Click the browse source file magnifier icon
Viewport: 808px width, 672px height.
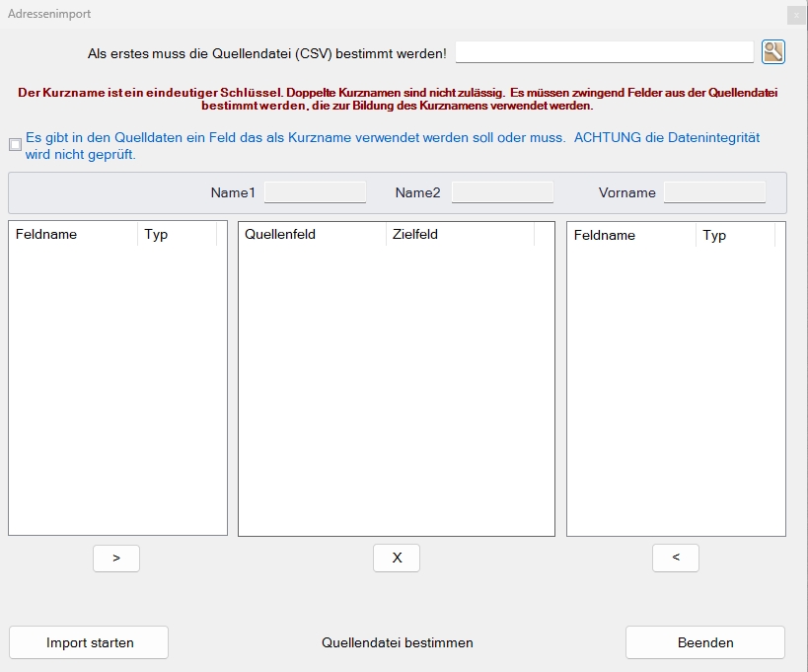point(772,52)
